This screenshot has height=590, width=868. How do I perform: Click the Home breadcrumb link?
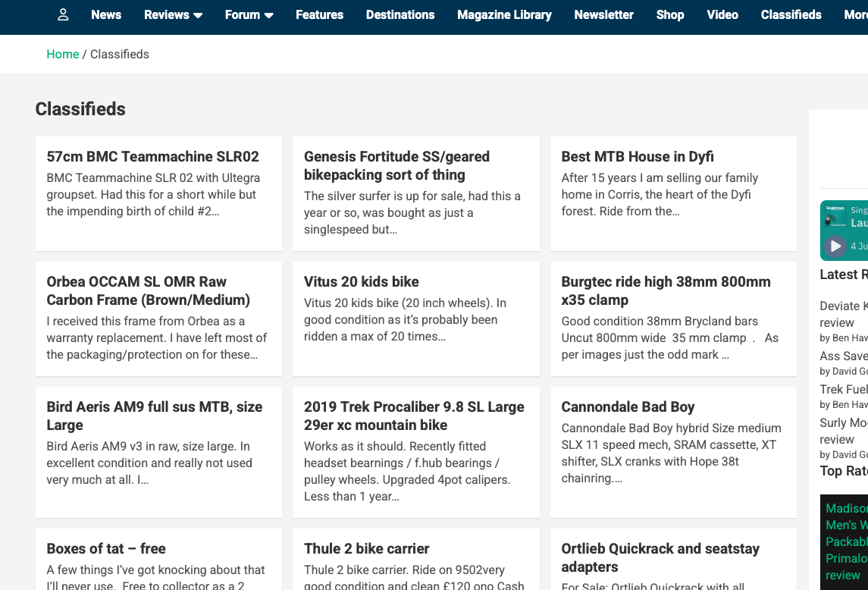pos(63,54)
